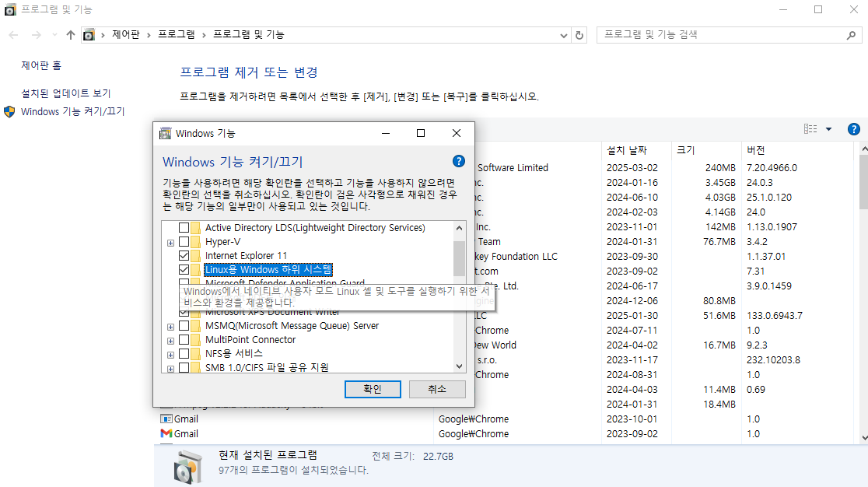Click the features list scroll down arrow

click(459, 366)
